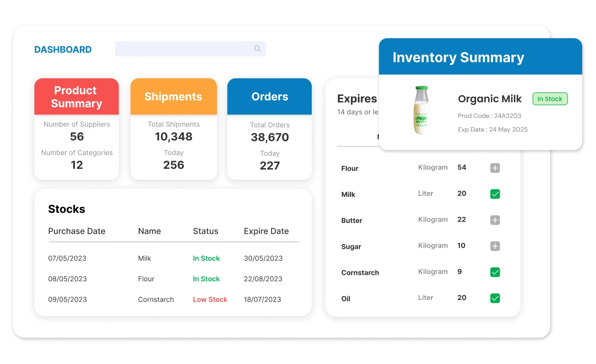Click the plus icon beside Flour

pos(495,168)
